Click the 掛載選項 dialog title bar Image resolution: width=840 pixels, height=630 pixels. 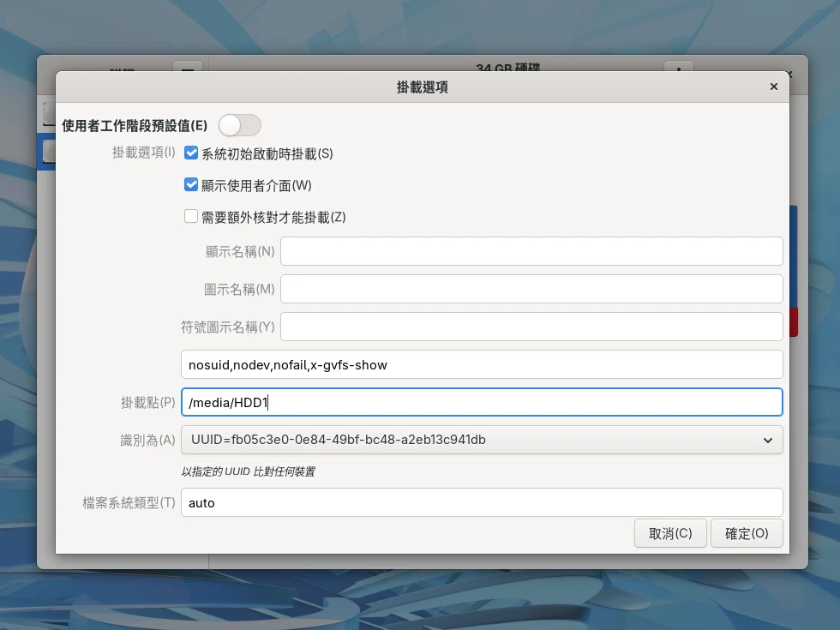pyautogui.click(x=422, y=87)
